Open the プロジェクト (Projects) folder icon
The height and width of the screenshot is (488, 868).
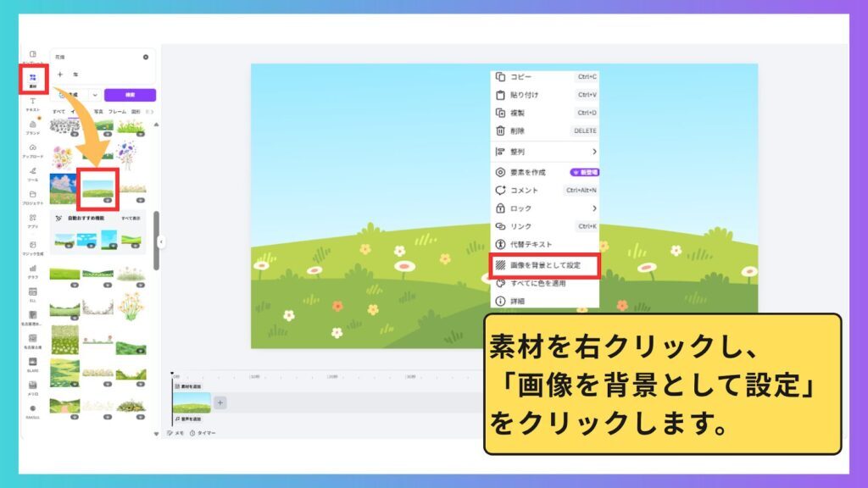click(x=33, y=197)
